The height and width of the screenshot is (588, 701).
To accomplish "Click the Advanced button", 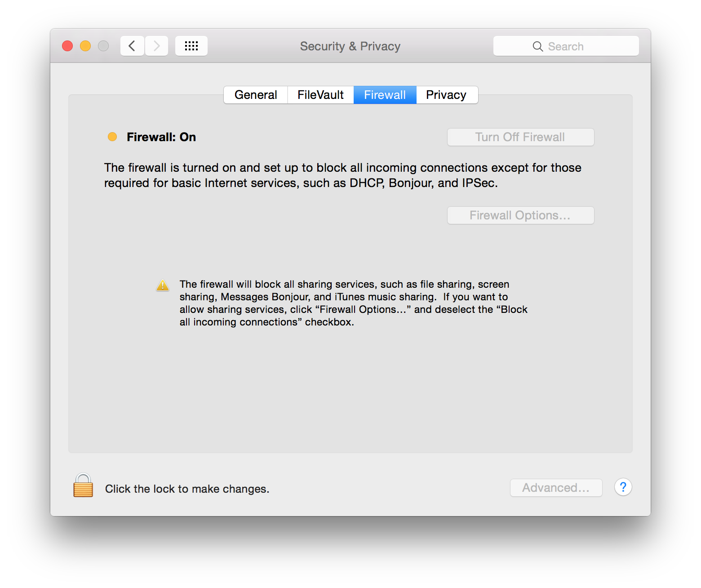I will [556, 488].
